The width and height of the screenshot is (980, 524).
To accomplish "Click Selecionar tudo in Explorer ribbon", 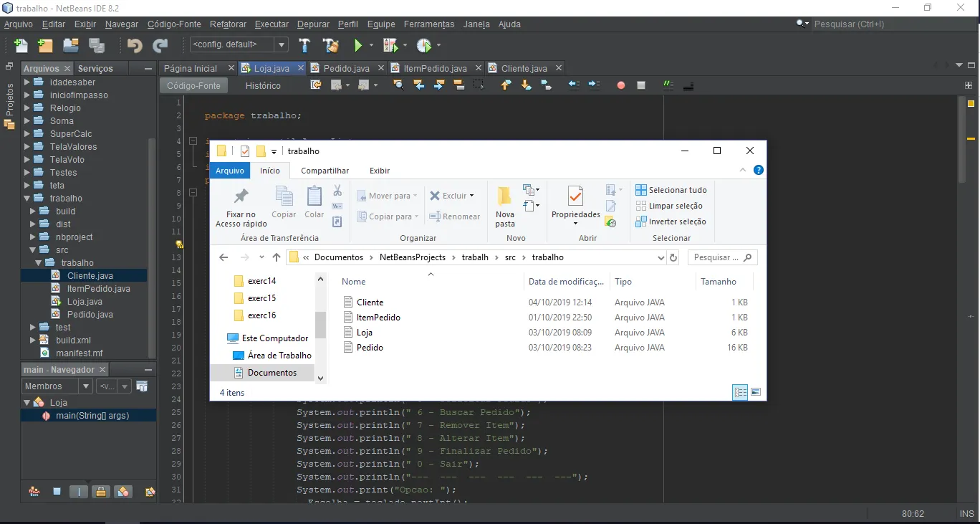I will pyautogui.click(x=671, y=190).
